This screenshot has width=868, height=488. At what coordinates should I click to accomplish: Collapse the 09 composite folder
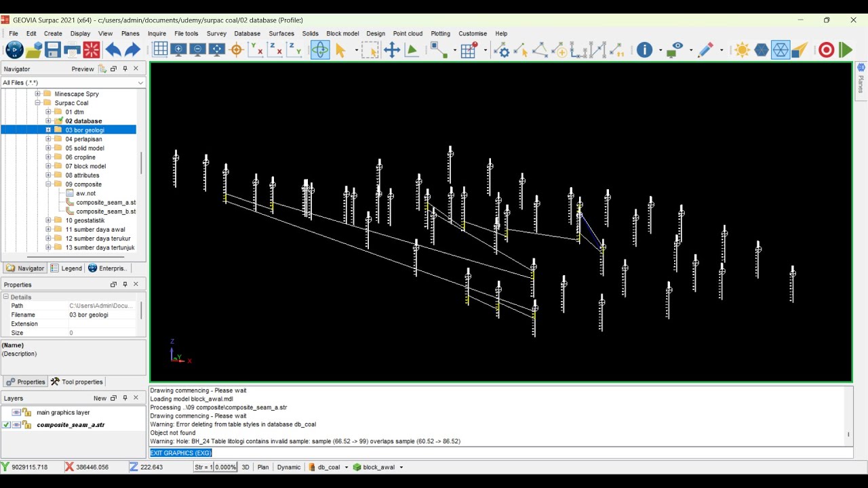tap(48, 184)
